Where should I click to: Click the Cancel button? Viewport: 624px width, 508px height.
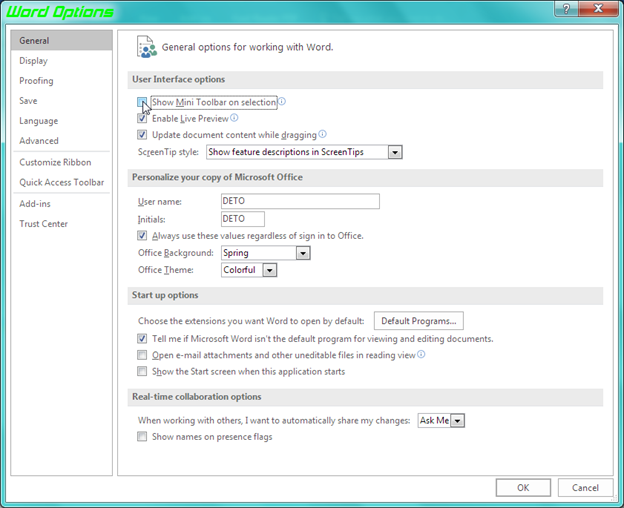[x=585, y=488]
